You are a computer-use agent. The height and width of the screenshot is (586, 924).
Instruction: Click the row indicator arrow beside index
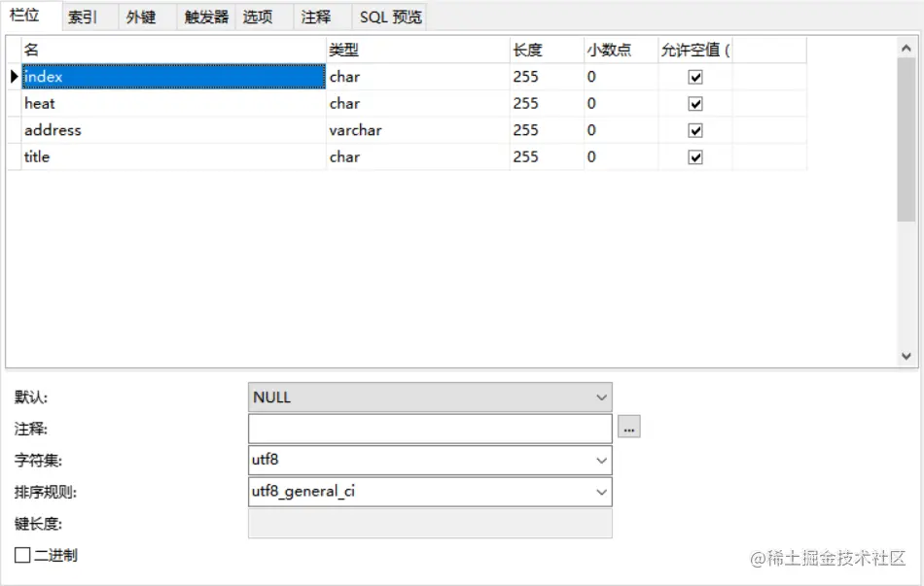pyautogui.click(x=15, y=77)
